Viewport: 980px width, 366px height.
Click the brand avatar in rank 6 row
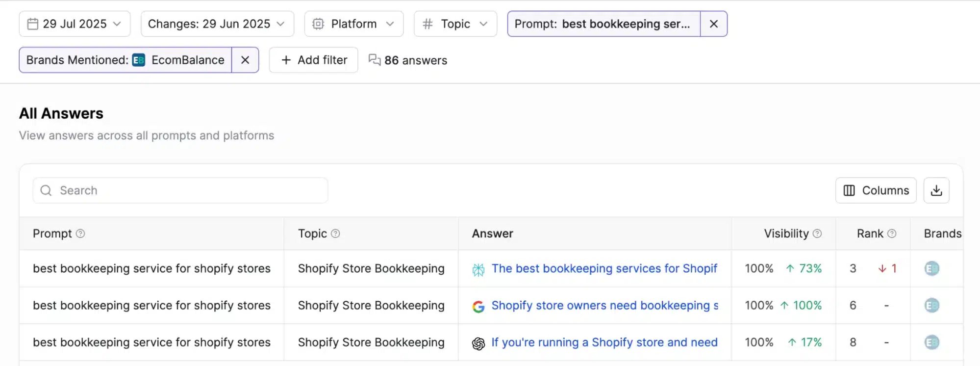tap(931, 305)
